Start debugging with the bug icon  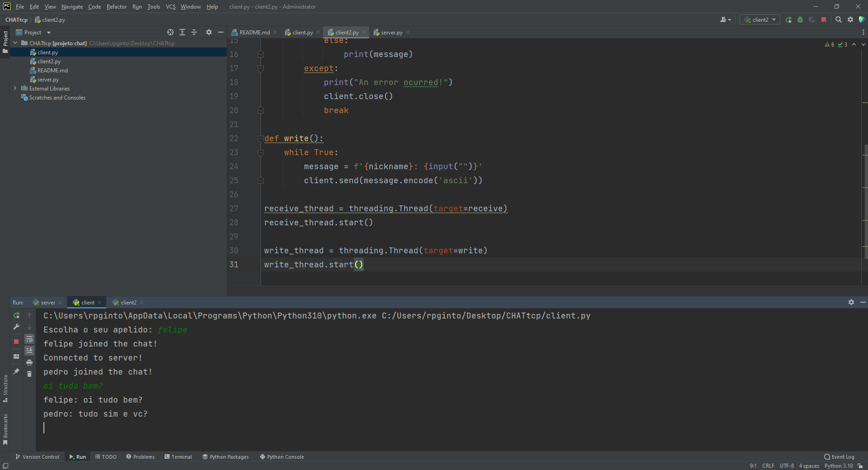[x=800, y=19]
